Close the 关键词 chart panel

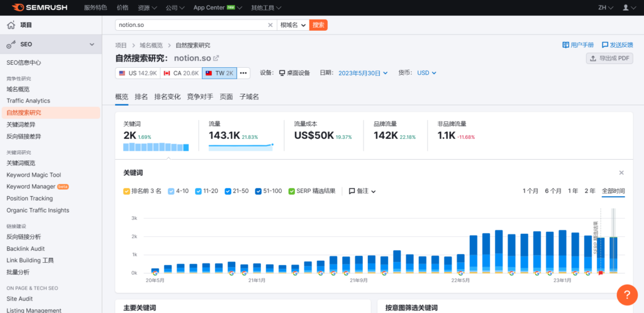point(621,173)
